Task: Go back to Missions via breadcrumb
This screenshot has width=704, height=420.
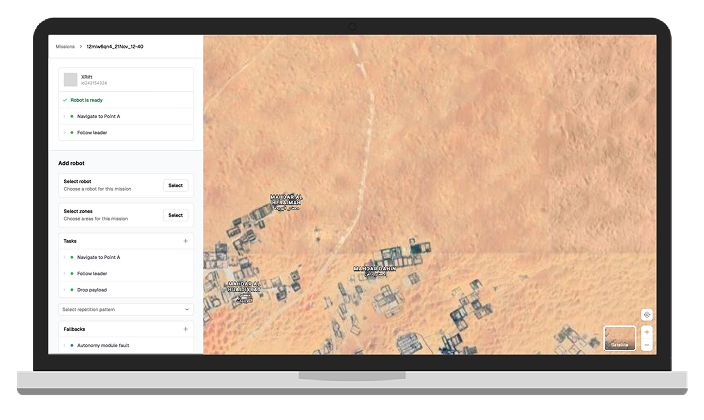Action: tap(65, 47)
